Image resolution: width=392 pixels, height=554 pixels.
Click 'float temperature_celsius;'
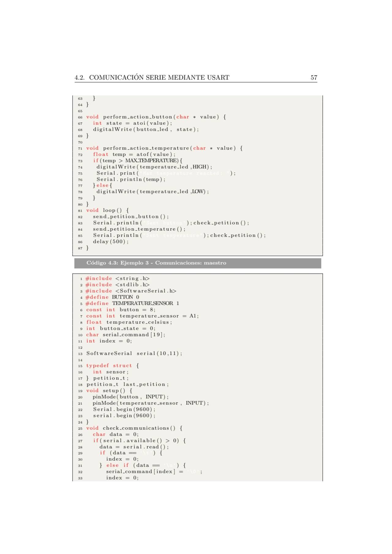point(129,322)
